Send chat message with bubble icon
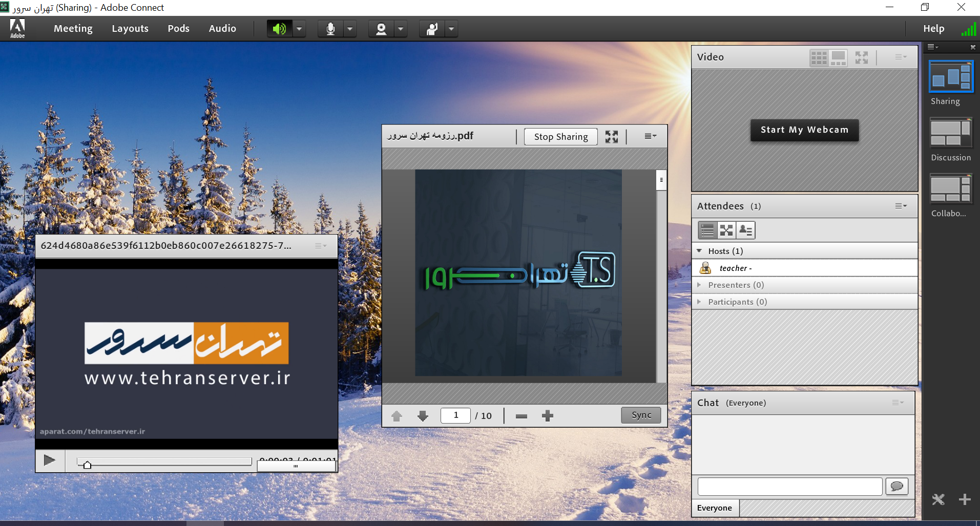Viewport: 980px width, 526px height. point(896,487)
